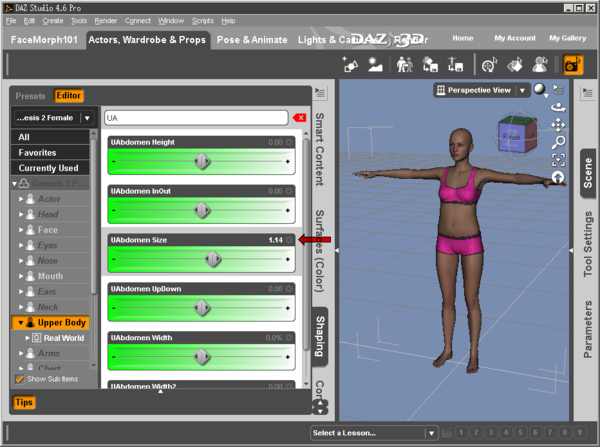Screen dimensions: 600x447
Task: Select the Mouth tree item
Action: click(x=50, y=276)
